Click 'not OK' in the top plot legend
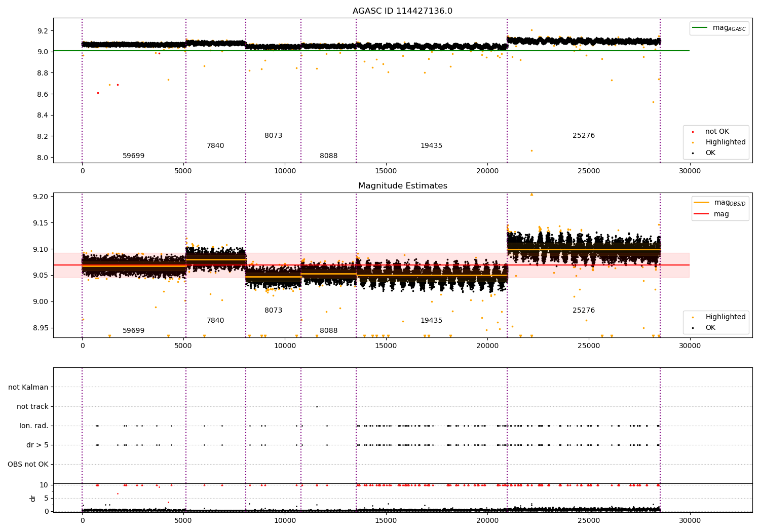Image resolution: width=760 pixels, height=532 pixels. 717,132
